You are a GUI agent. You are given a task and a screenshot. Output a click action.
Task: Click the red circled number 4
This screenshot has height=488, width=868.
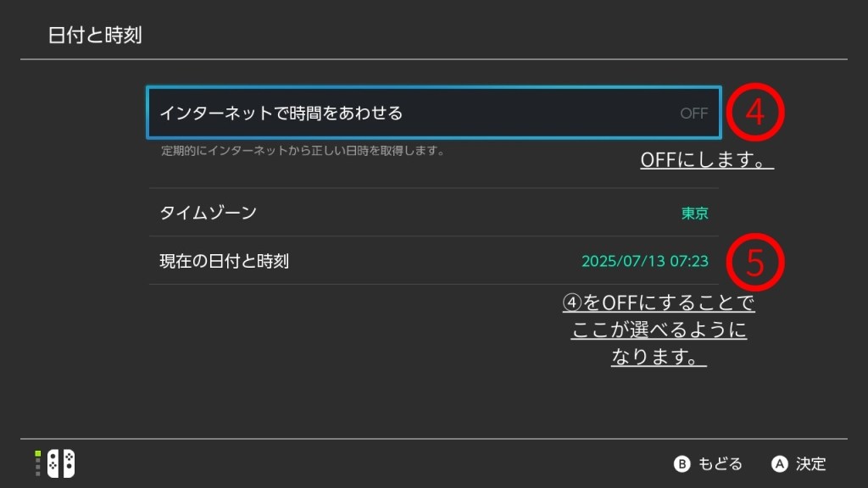(754, 113)
